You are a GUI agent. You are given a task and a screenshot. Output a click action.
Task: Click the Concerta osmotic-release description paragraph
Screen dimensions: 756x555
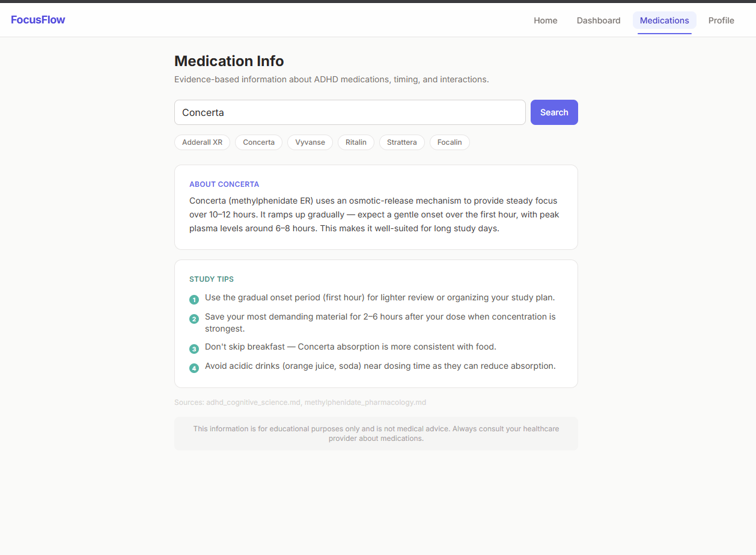(x=374, y=214)
